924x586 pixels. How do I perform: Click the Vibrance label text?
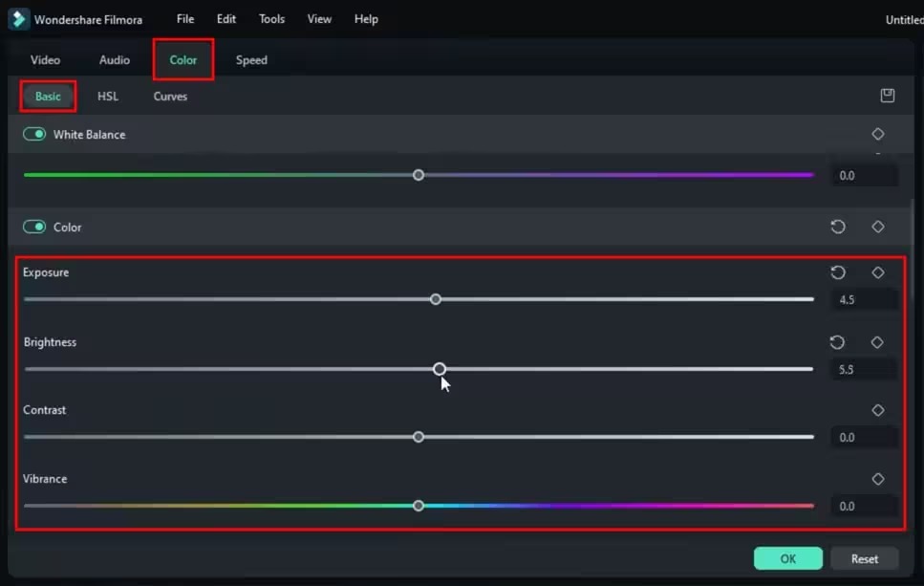[45, 479]
